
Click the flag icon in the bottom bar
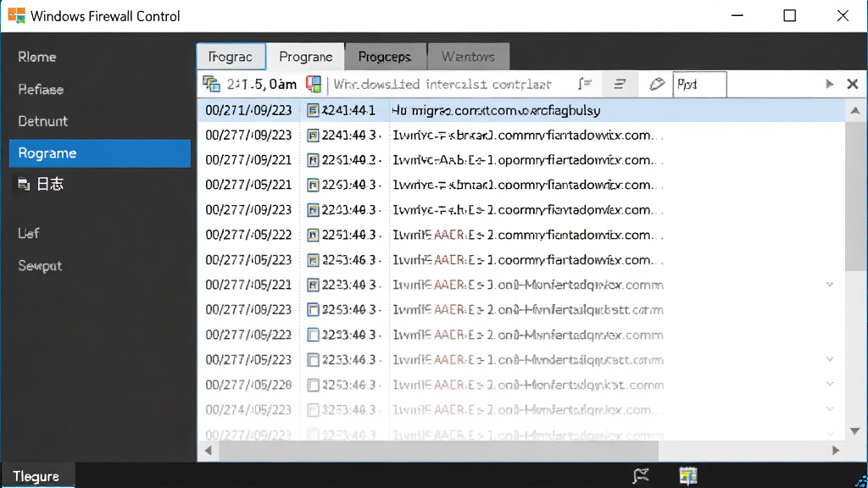641,475
